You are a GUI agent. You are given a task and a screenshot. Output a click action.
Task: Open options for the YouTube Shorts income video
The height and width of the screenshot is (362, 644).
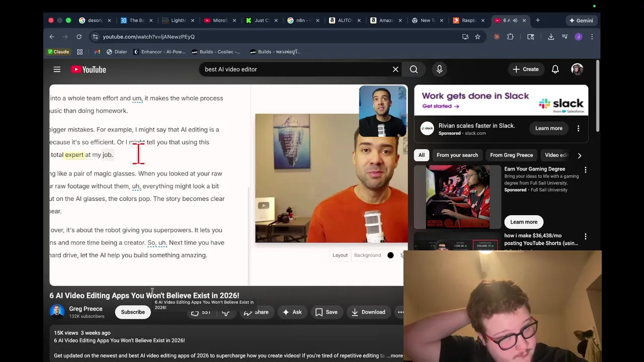(585, 236)
